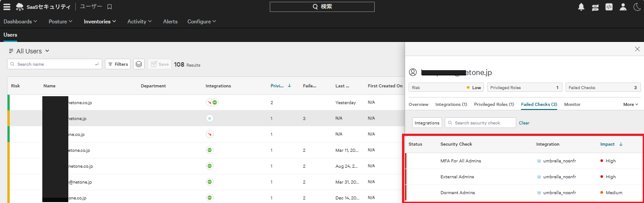
Task: Go to the Alerts menu item
Action: pos(170,22)
